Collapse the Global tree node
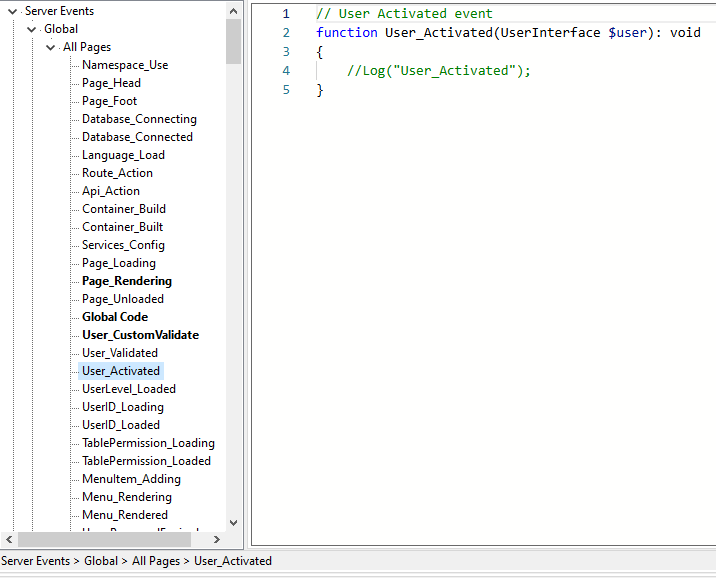 click(x=32, y=30)
